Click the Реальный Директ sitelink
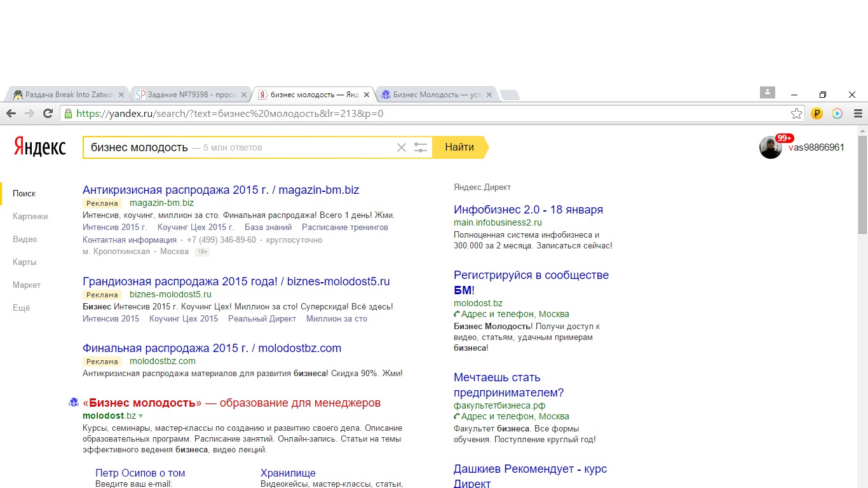Image resolution: width=868 pixels, height=488 pixels. (262, 319)
